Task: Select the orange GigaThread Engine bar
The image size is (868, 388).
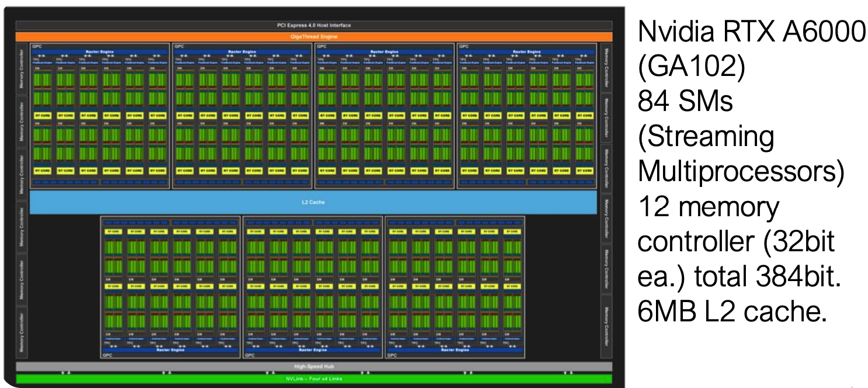Action: pos(314,37)
